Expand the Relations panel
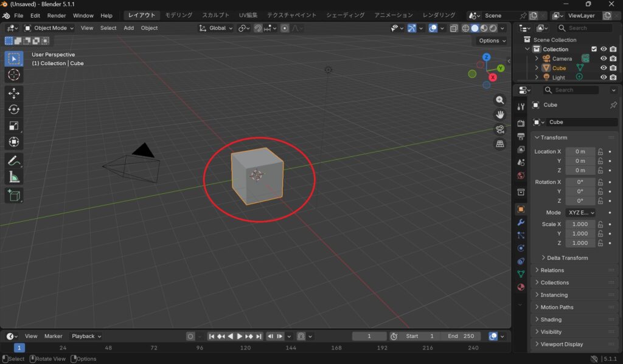This screenshot has height=364, width=623. click(x=552, y=270)
